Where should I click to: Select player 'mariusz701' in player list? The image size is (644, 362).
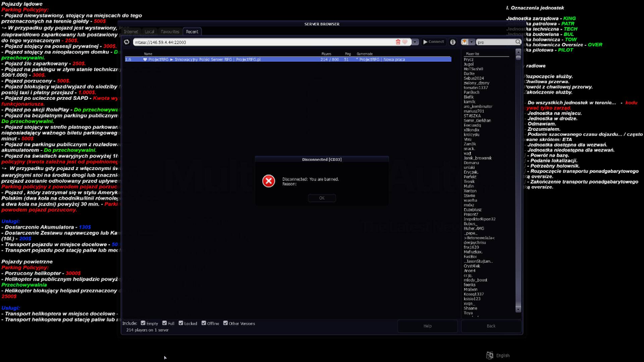coord(474,111)
